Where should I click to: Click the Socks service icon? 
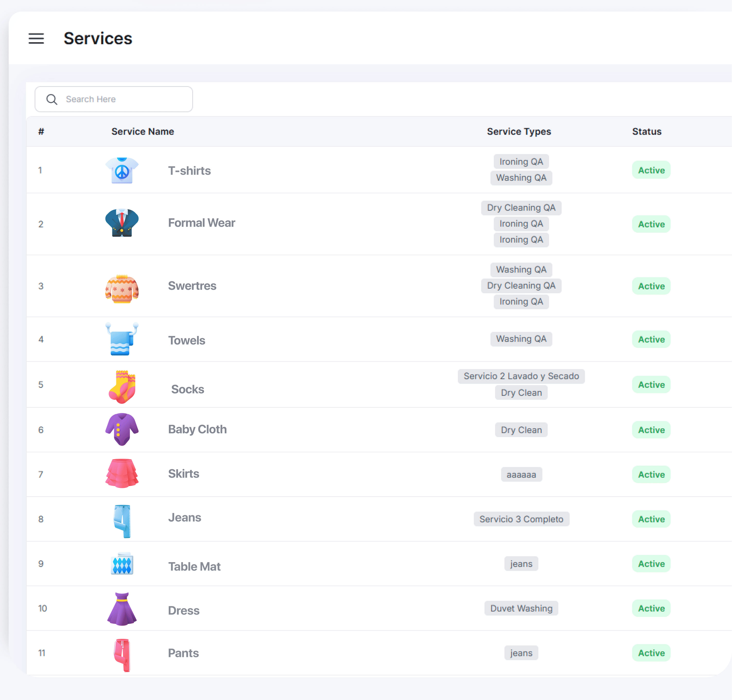(x=122, y=387)
